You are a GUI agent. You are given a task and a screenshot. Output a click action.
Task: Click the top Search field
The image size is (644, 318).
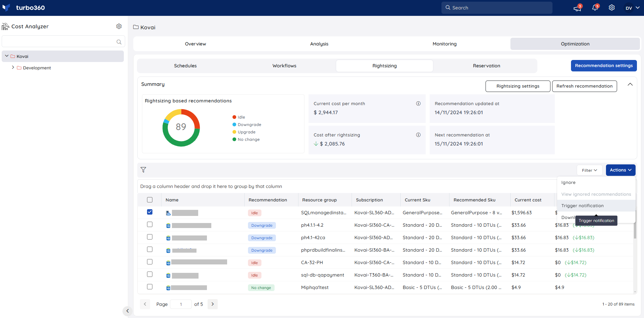[497, 8]
